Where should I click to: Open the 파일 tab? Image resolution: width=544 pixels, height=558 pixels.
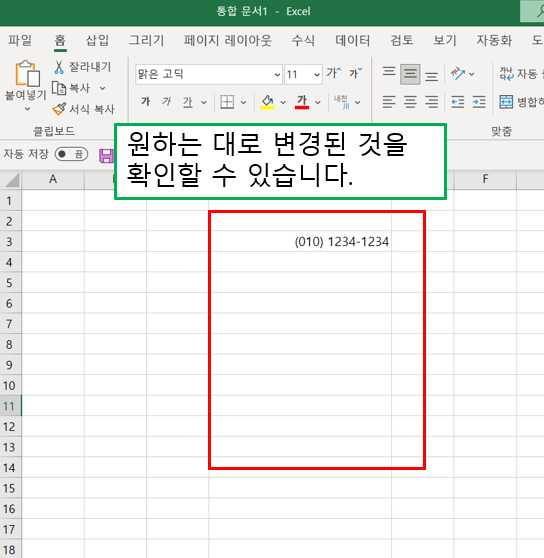click(x=20, y=40)
